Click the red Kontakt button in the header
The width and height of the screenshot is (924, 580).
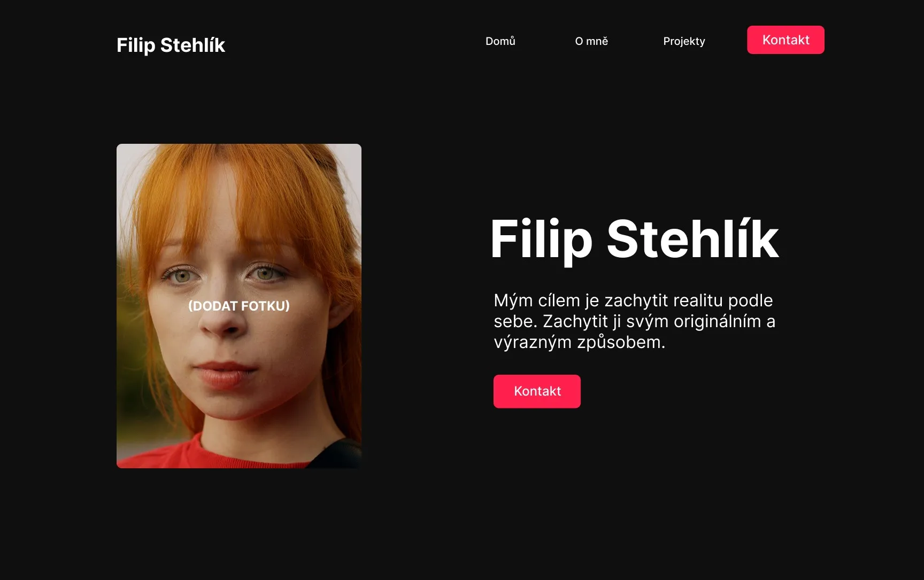click(786, 40)
